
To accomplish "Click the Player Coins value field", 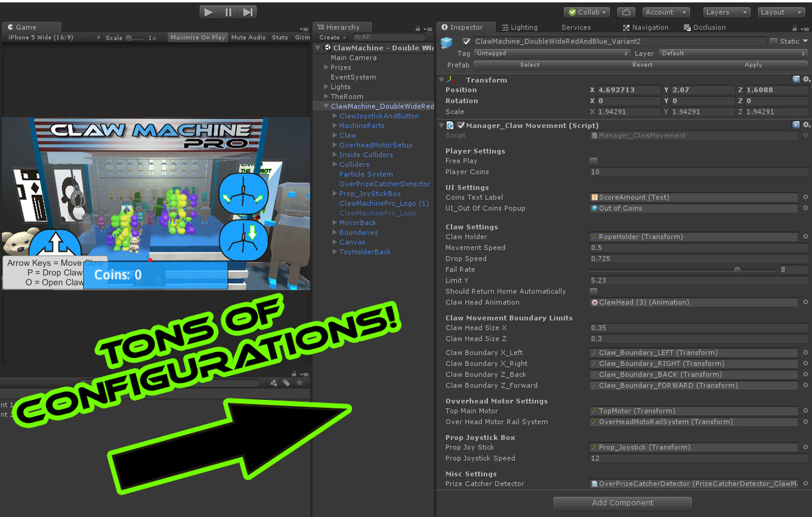I will point(699,172).
